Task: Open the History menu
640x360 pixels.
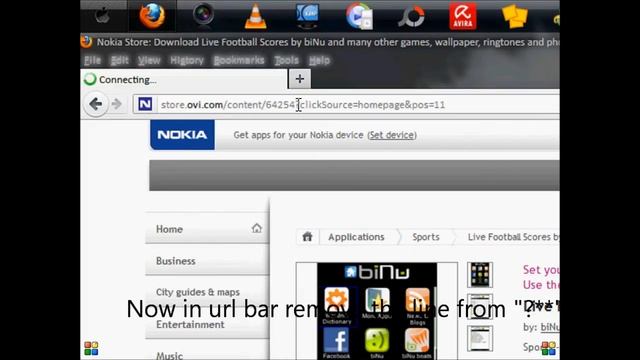Action: [x=187, y=60]
